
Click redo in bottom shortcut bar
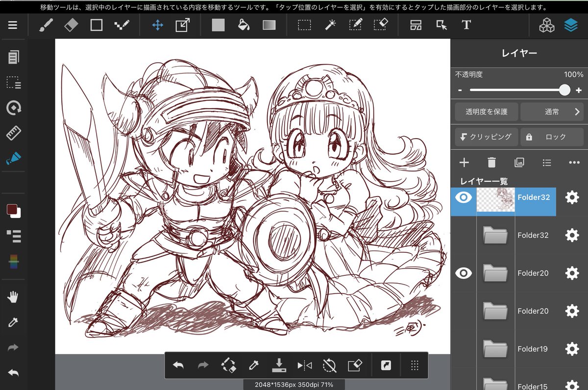click(203, 366)
